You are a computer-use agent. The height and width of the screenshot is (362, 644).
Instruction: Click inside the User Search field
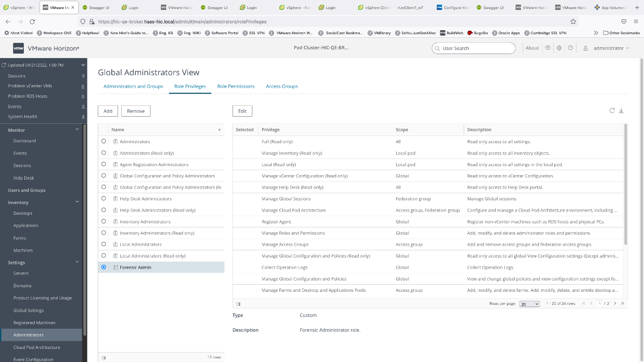pyautogui.click(x=473, y=48)
